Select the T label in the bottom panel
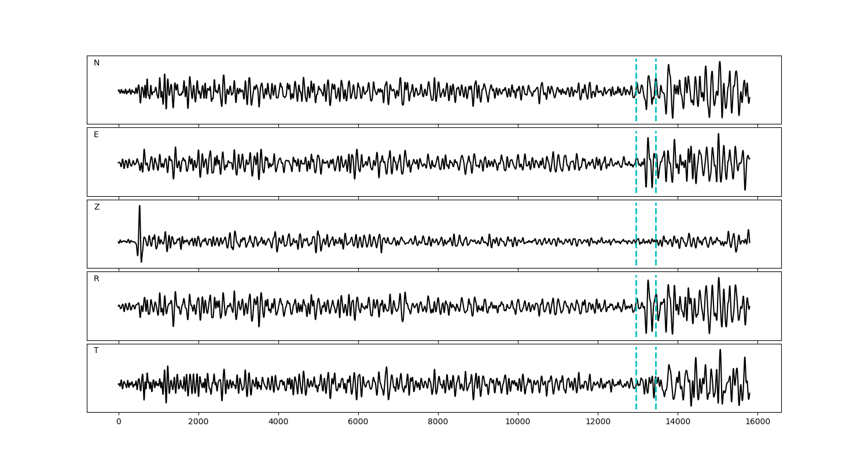 pyautogui.click(x=96, y=351)
